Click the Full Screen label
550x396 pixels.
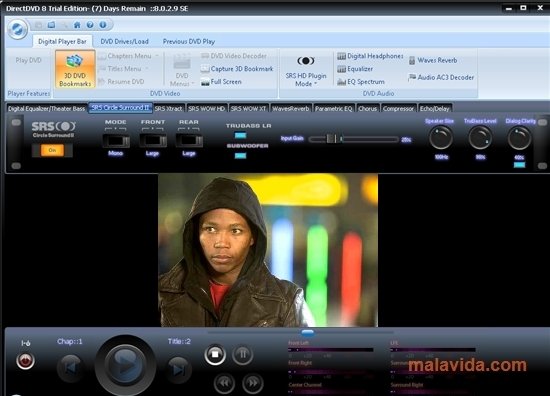pos(226,82)
